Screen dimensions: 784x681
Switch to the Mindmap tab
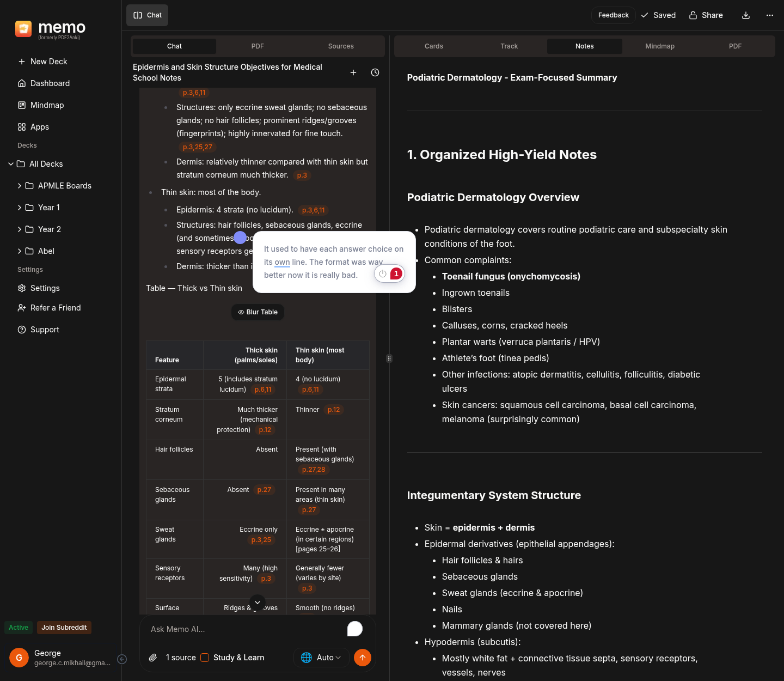pos(659,46)
